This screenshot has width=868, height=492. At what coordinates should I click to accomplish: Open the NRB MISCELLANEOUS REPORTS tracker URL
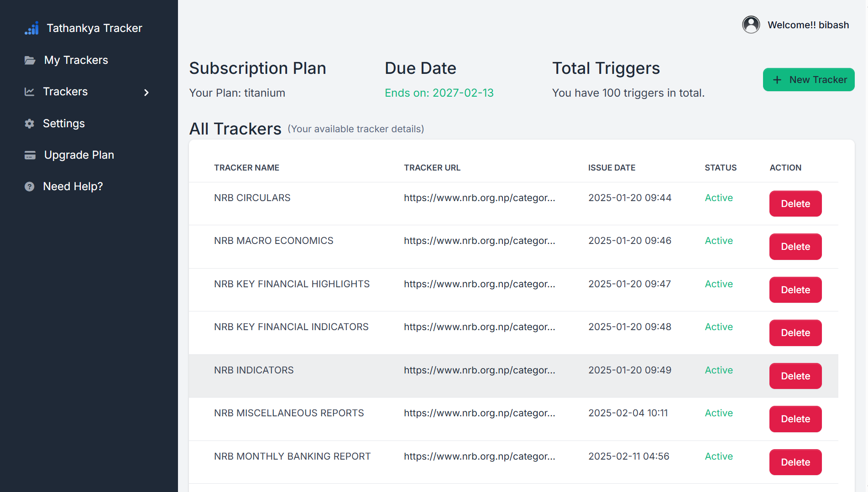pyautogui.click(x=480, y=413)
